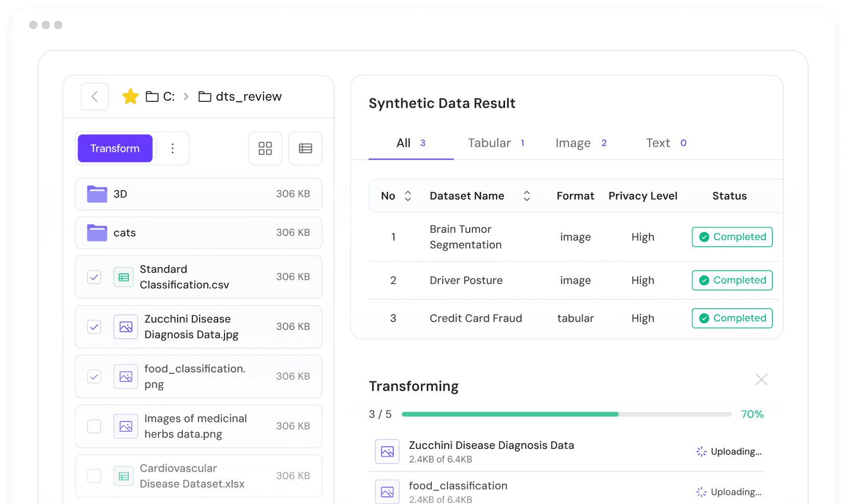Click the breadcrumb chevron after C:
846x504 pixels.
click(x=186, y=97)
